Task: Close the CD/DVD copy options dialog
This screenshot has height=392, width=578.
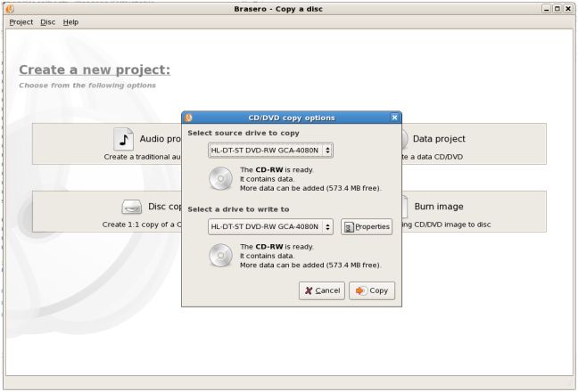Action: [394, 118]
